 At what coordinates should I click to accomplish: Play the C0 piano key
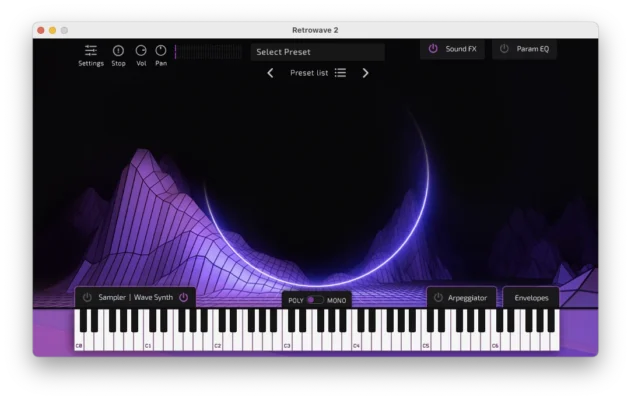coord(79,341)
